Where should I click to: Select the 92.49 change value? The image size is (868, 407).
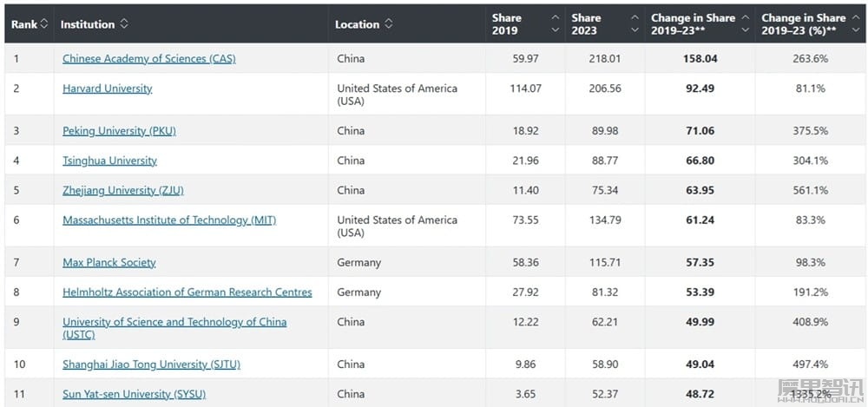click(x=700, y=89)
